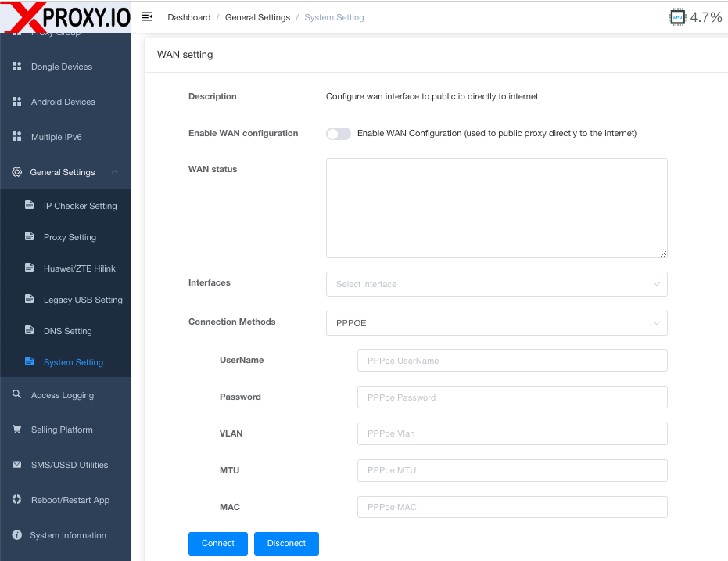
Task: Click General Settings breadcrumb
Action: click(x=257, y=17)
